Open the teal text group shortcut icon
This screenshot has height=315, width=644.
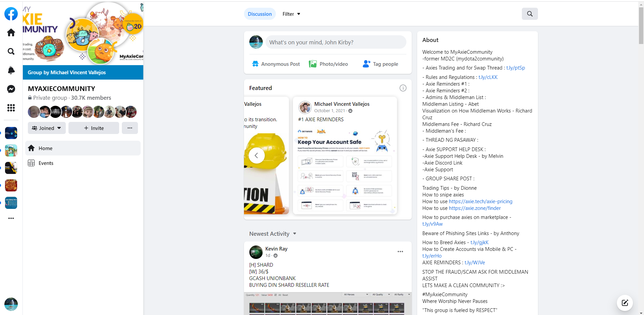(x=11, y=203)
